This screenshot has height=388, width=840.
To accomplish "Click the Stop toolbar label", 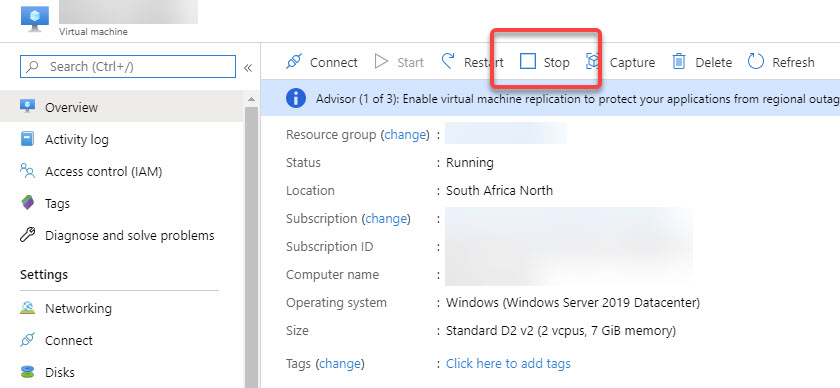I will point(557,63).
